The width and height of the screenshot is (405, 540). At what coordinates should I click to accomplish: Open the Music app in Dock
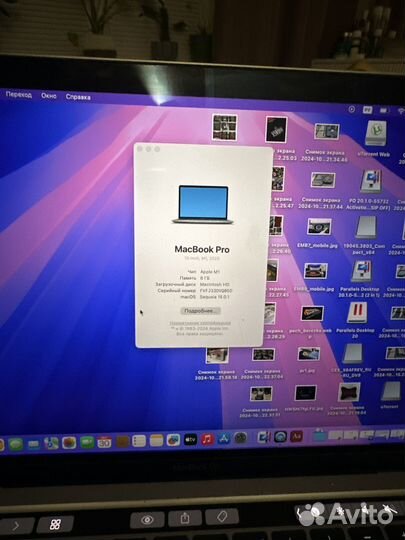pyautogui.click(x=207, y=439)
